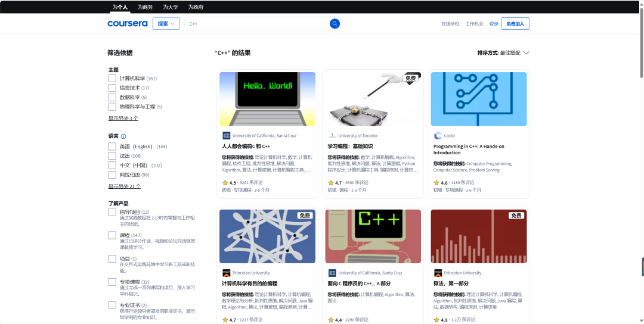Click the blue circuit board thumbnail
Viewport: 644px width, 324px height.
[x=479, y=99]
